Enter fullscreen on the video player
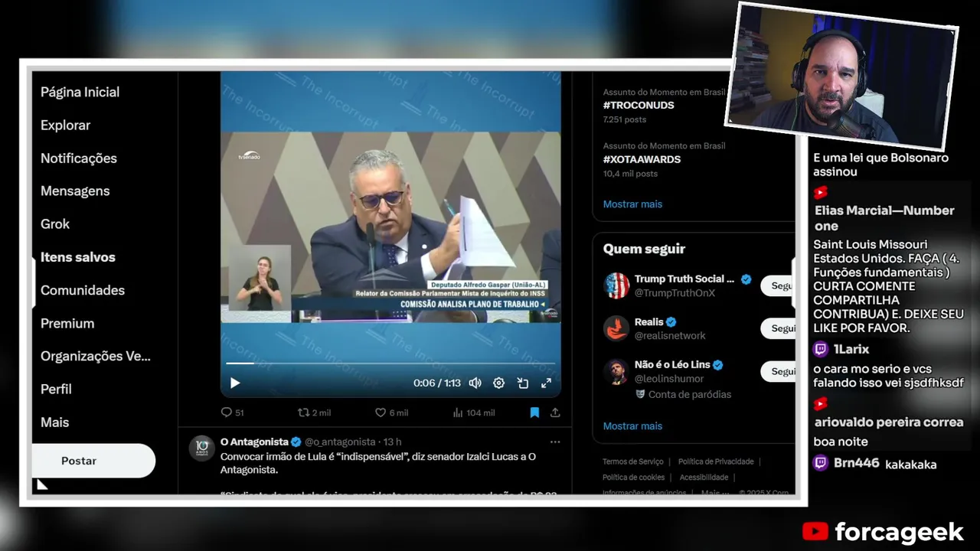The width and height of the screenshot is (980, 551). pyautogui.click(x=547, y=383)
